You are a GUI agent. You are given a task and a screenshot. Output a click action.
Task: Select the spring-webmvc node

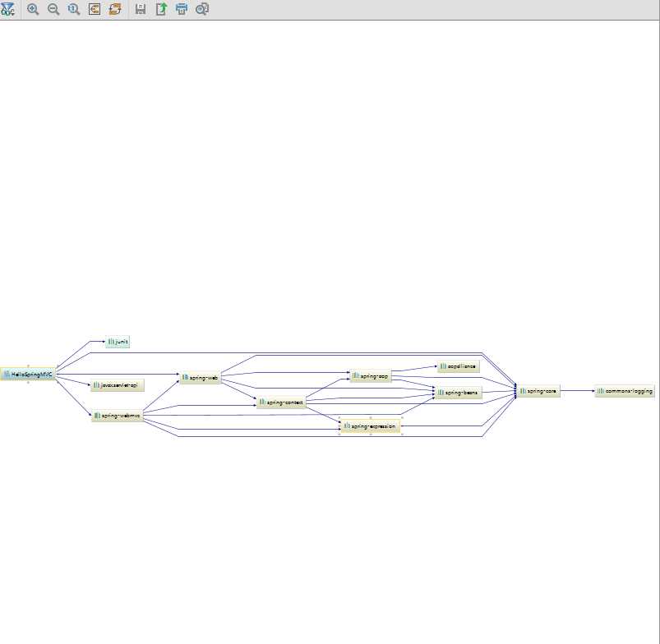pyautogui.click(x=118, y=416)
